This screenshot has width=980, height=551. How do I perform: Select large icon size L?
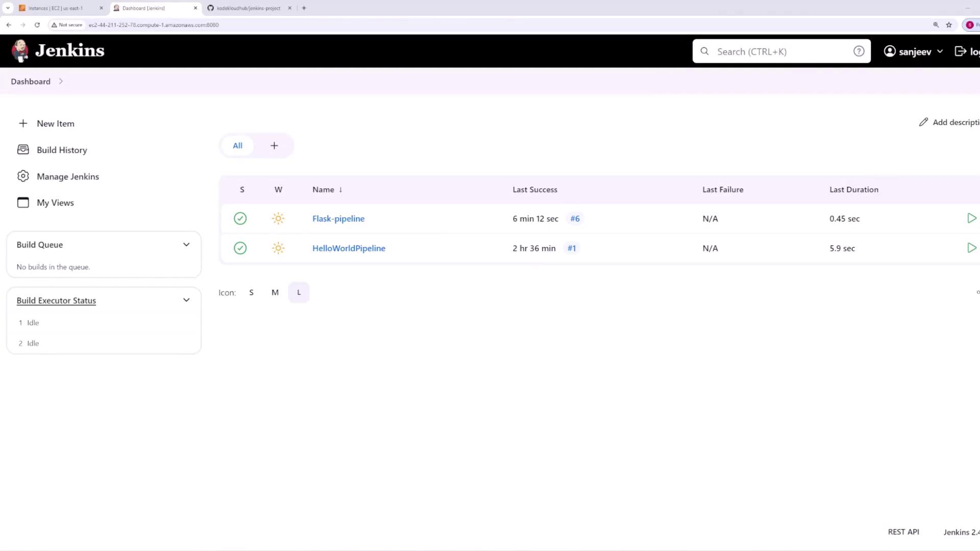(299, 292)
